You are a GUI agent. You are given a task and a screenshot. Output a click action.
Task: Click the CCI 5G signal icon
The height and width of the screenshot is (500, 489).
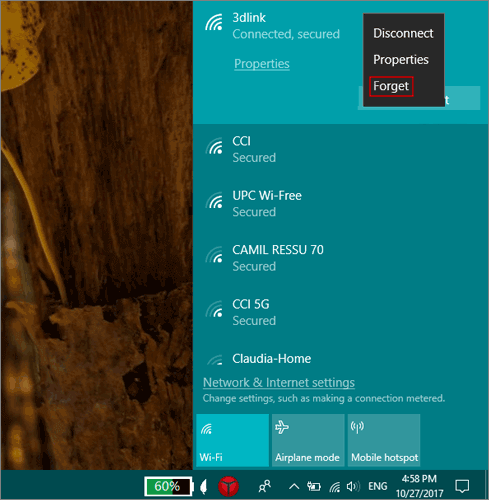(214, 309)
